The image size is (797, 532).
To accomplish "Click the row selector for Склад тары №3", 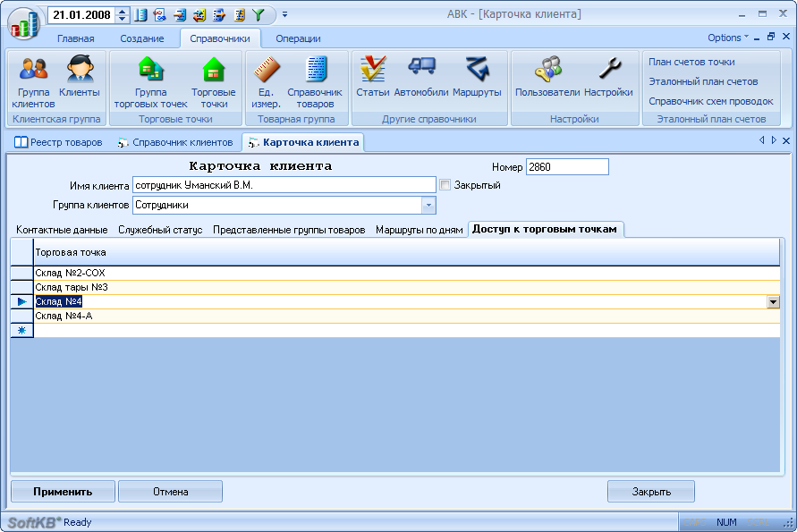I will tap(21, 288).
